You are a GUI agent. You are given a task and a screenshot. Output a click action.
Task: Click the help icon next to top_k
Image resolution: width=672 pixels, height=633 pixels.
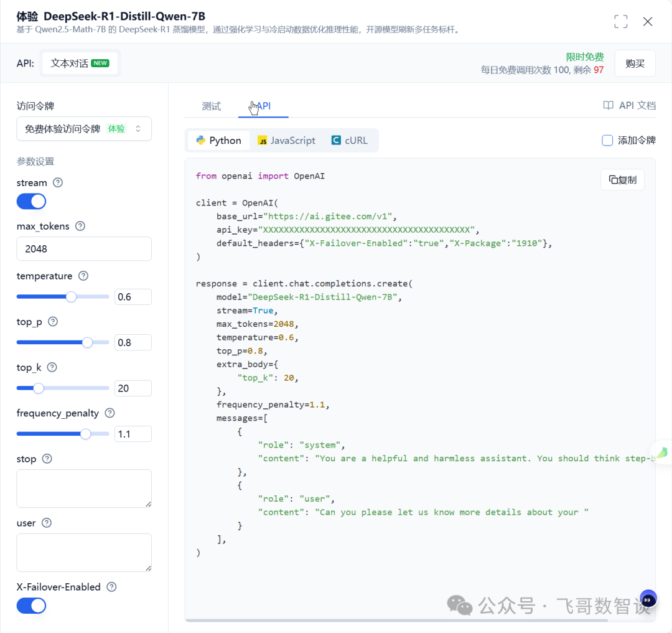[52, 367]
